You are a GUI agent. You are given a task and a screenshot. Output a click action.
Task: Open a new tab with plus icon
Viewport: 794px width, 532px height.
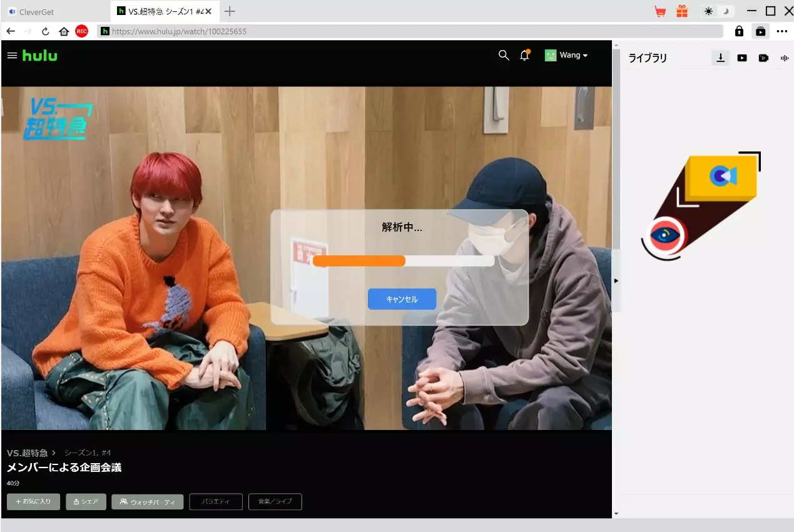(x=230, y=11)
